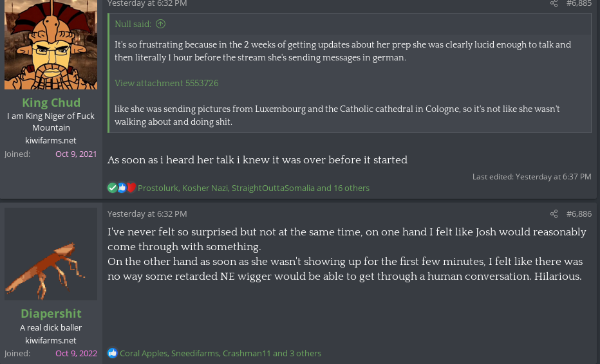Viewport: 600px width, 364px height.
Task: Click the red heart reaction icon
Action: coord(131,188)
